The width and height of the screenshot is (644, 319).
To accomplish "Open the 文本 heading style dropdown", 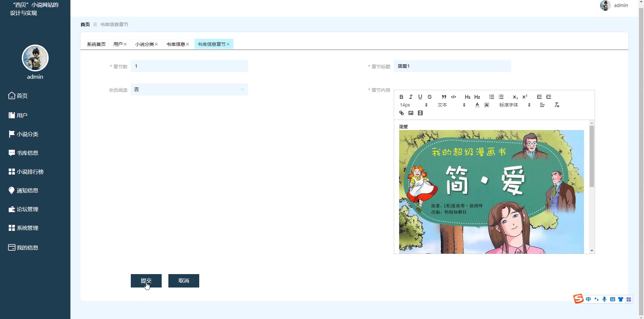I will point(451,105).
